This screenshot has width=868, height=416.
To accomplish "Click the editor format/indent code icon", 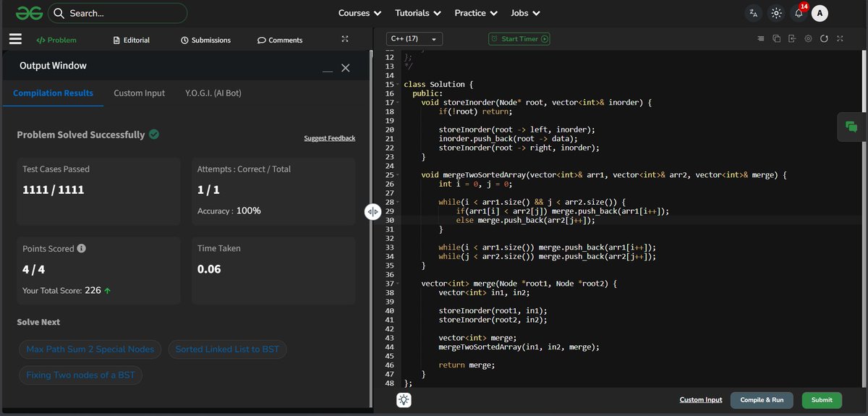I will 759,39.
